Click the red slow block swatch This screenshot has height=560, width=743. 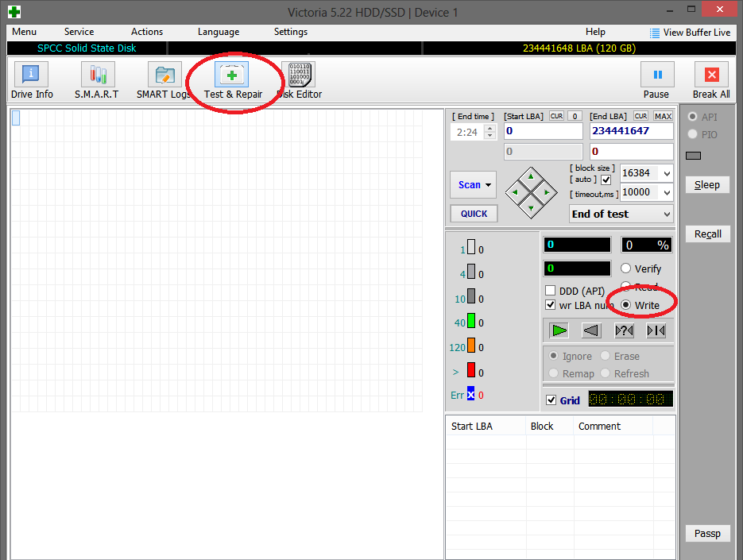[x=471, y=370]
